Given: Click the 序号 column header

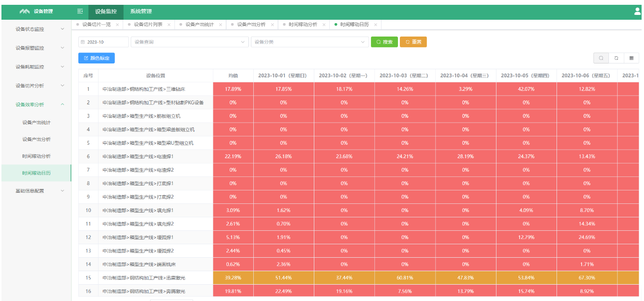Looking at the screenshot, I should 88,75.
